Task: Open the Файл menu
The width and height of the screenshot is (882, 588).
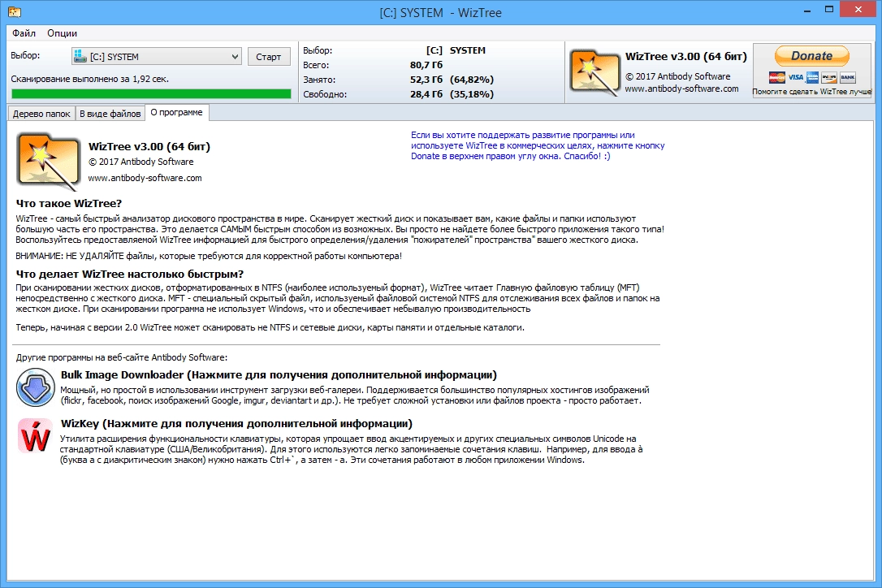Action: click(x=24, y=33)
